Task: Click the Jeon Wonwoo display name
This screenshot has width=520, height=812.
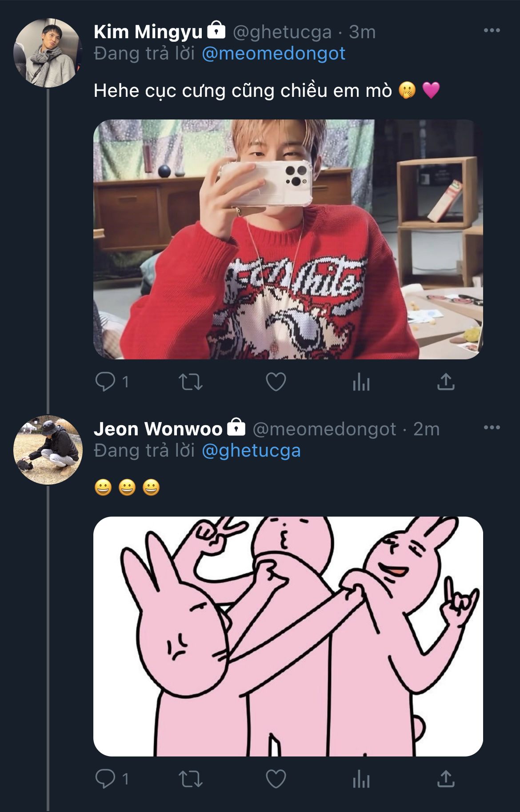Action: click(x=158, y=429)
